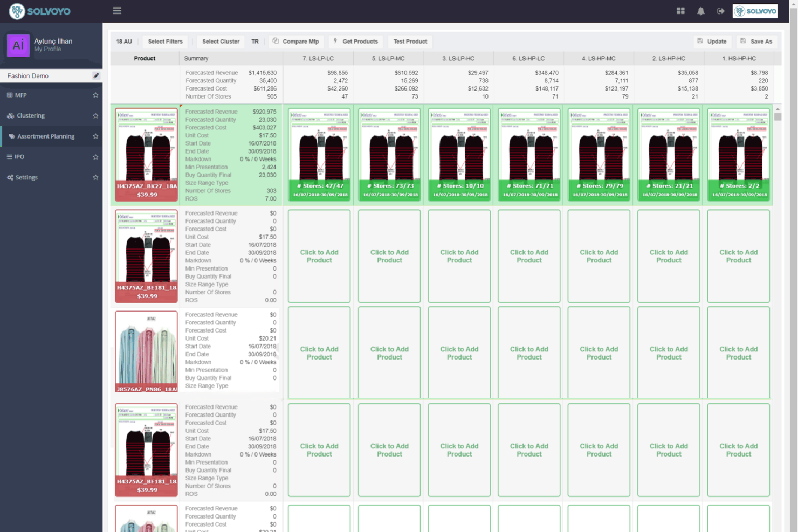Open the notifications bell
Viewport: 798px width, 532px height.
(701, 11)
